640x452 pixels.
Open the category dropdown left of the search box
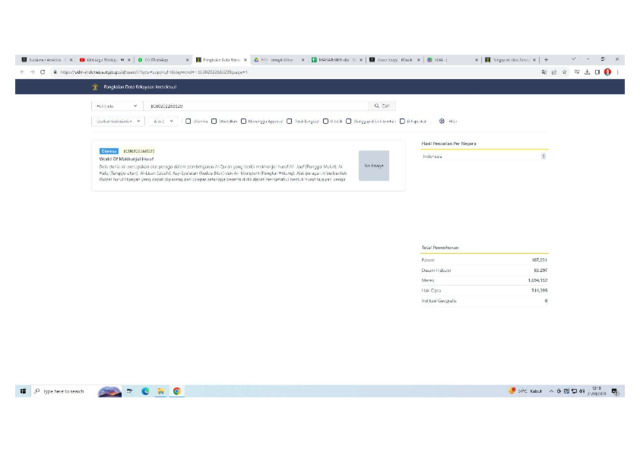(x=117, y=105)
